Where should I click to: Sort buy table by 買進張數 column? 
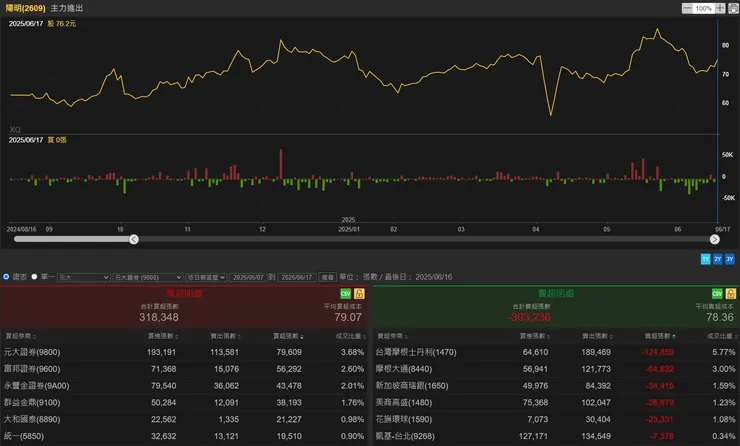pyautogui.click(x=163, y=336)
